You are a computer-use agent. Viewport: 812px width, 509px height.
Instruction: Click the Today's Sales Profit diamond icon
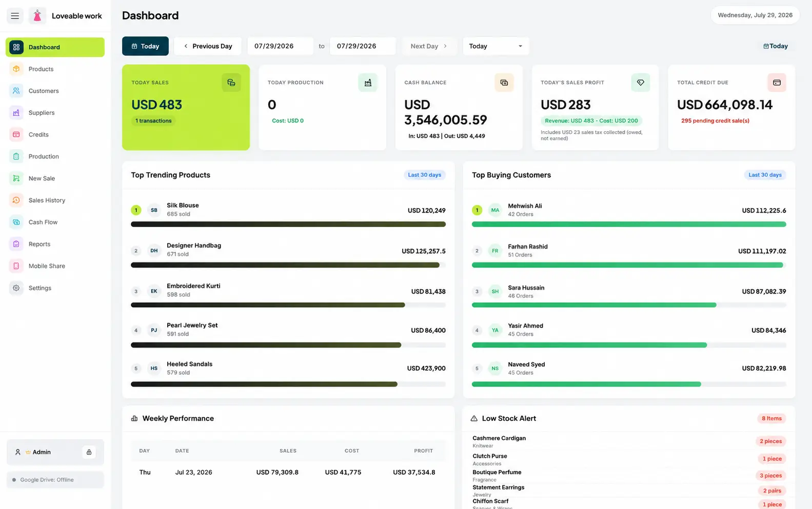pos(641,83)
